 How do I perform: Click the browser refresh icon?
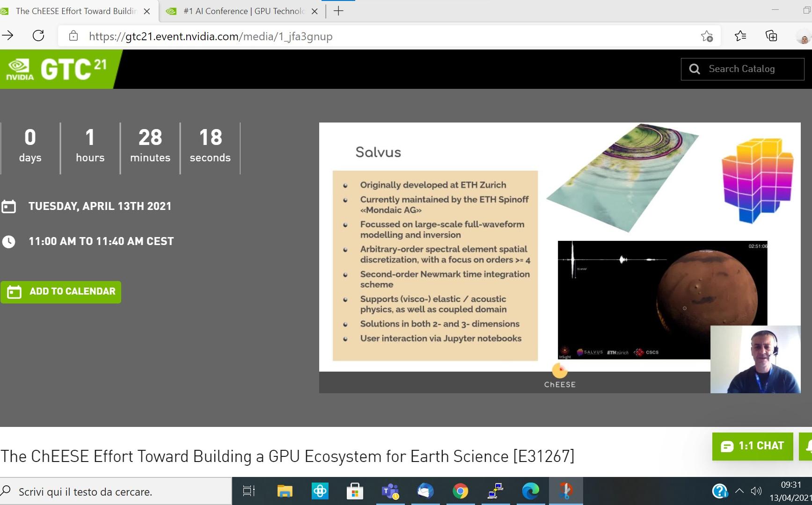[x=38, y=36]
